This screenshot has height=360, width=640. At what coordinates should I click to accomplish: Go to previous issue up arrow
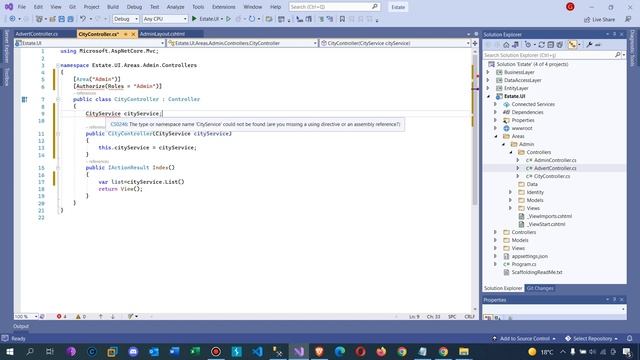[x=101, y=316]
